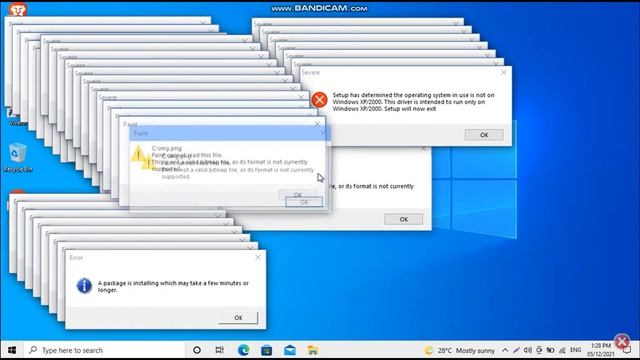
Task: Click OK in the package installing Error dialog
Action: click(238, 318)
